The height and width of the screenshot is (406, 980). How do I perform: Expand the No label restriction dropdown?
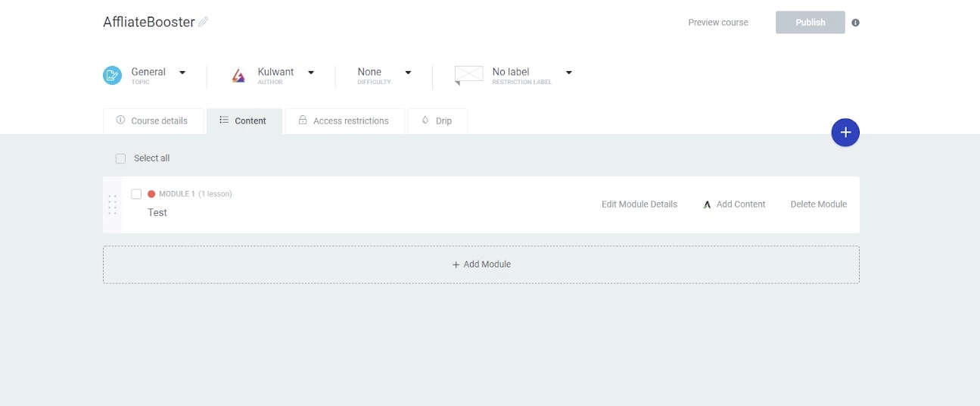point(569,73)
